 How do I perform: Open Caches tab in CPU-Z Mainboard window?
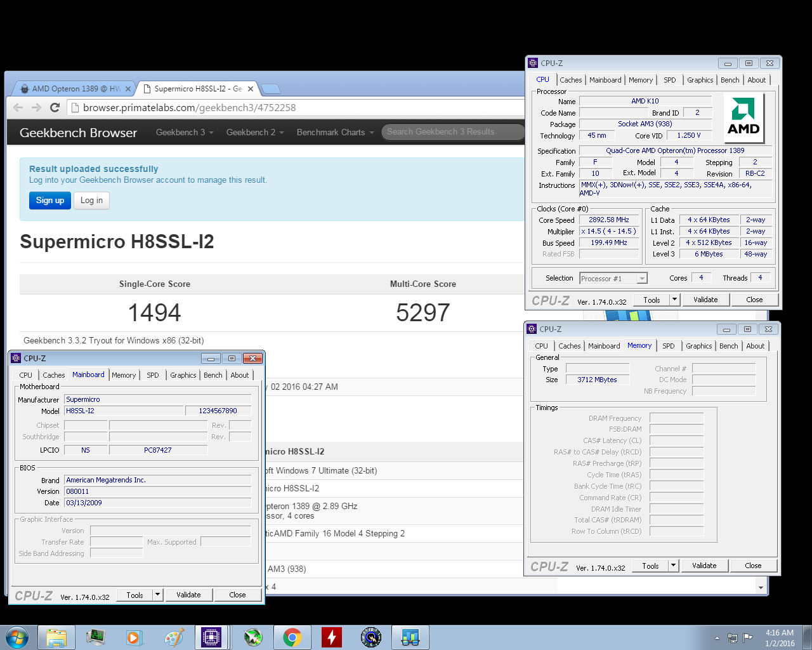click(54, 375)
